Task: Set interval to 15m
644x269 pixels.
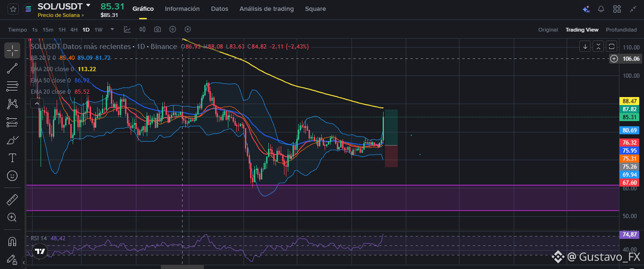Action: pos(48,30)
